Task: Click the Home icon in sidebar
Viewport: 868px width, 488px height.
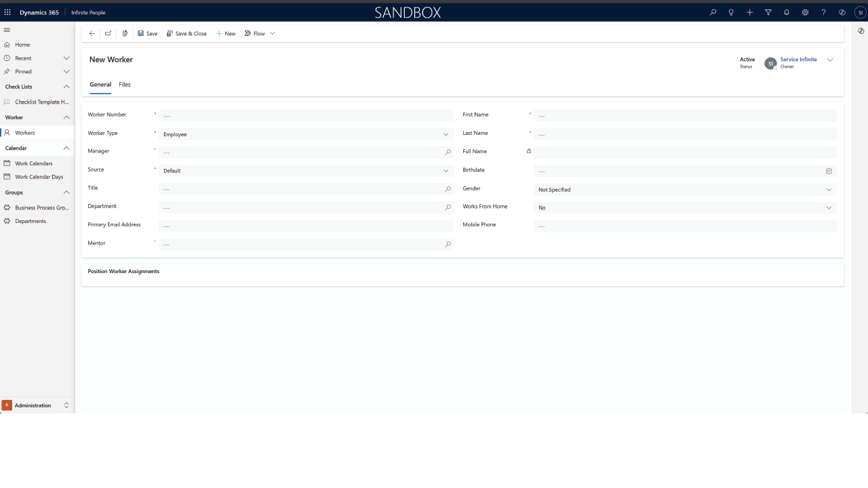Action: pyautogui.click(x=7, y=45)
